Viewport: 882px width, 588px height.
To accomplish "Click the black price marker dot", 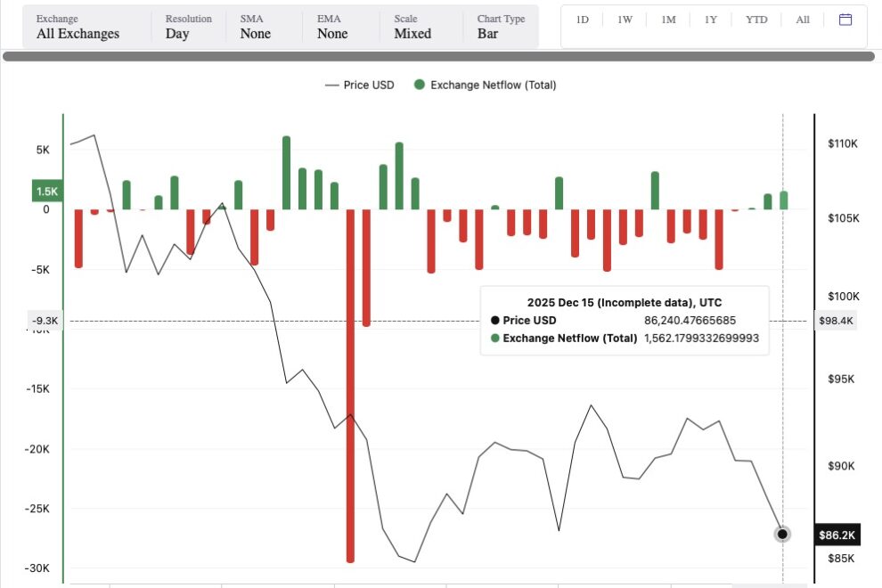I will click(782, 535).
